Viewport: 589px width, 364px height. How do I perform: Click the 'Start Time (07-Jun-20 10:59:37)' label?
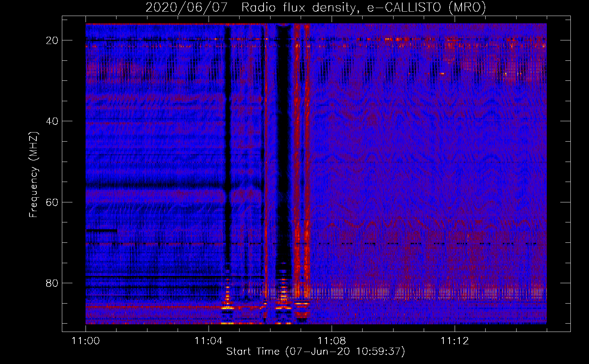click(316, 352)
